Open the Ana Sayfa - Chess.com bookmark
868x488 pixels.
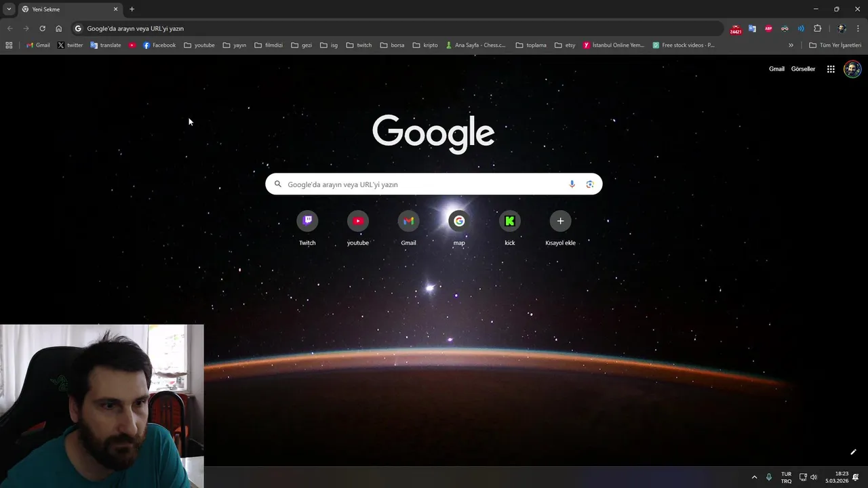(x=476, y=45)
